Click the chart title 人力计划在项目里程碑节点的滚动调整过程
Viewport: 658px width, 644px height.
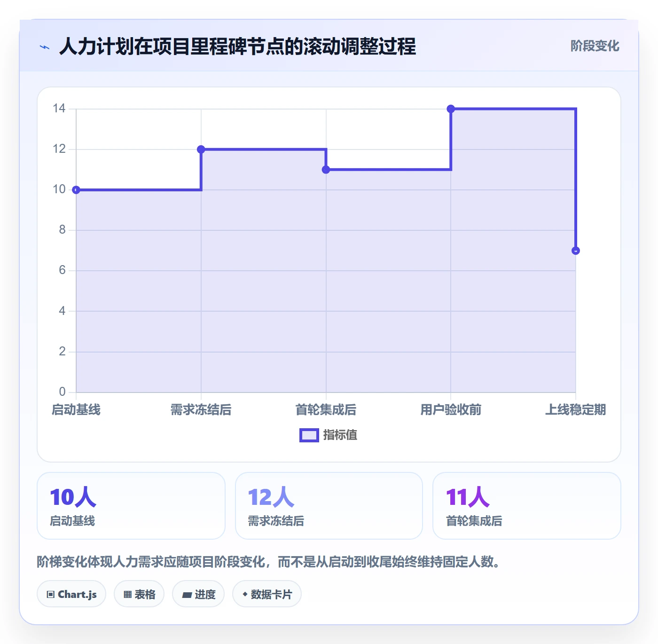pos(237,47)
